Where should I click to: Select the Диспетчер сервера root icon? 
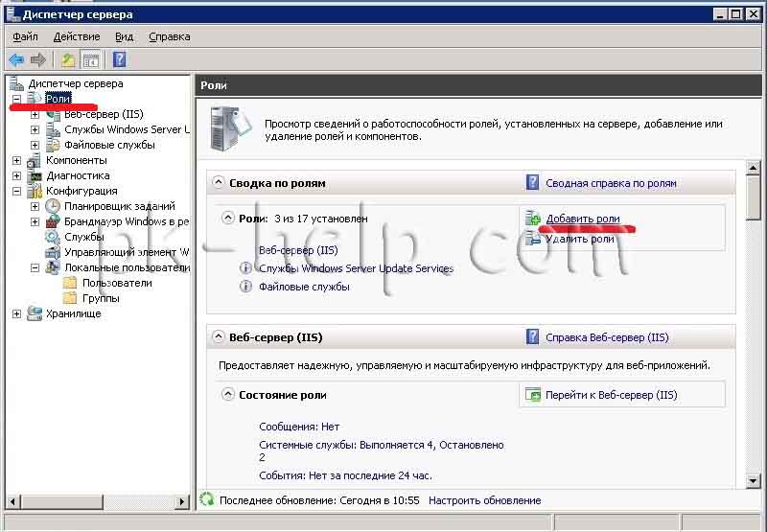coord(16,83)
